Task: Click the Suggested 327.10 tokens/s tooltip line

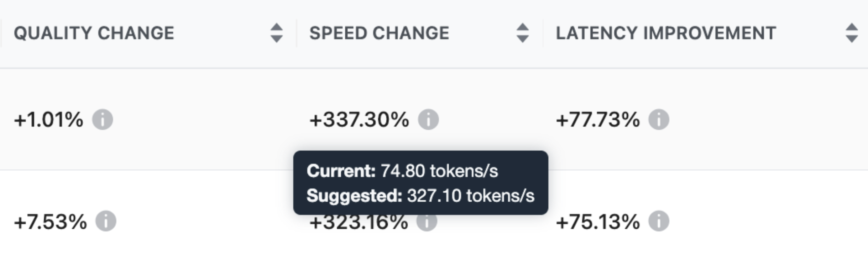Action: coord(420,196)
